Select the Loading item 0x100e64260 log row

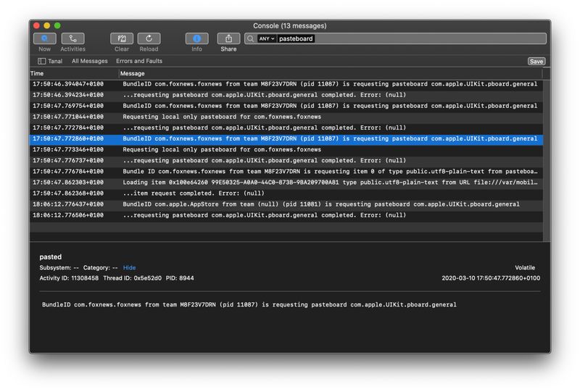tap(290, 183)
